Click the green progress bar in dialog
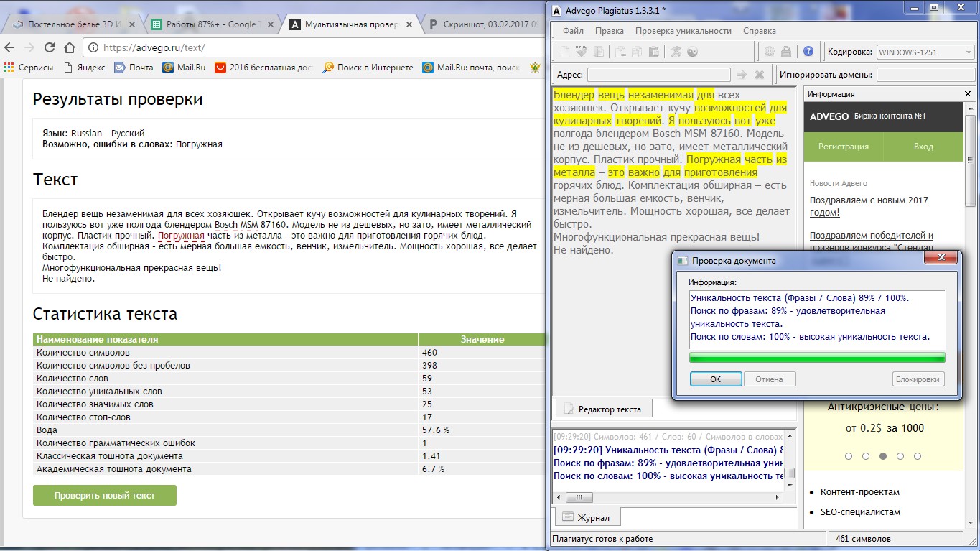 tap(817, 357)
